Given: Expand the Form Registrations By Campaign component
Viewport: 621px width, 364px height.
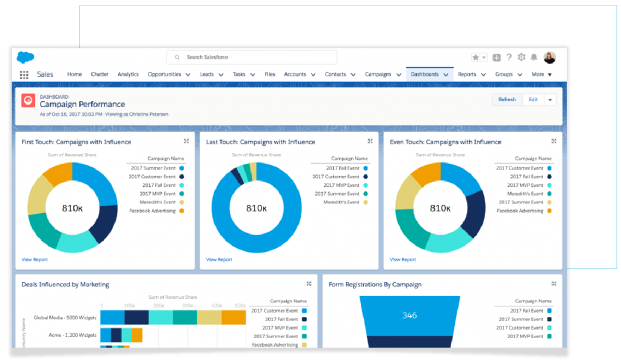Looking at the screenshot, I should click(554, 283).
